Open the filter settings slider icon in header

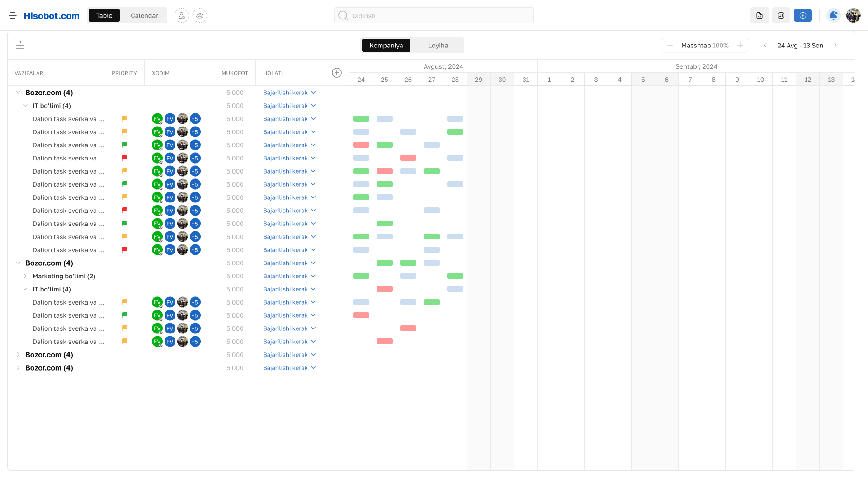tap(781, 15)
